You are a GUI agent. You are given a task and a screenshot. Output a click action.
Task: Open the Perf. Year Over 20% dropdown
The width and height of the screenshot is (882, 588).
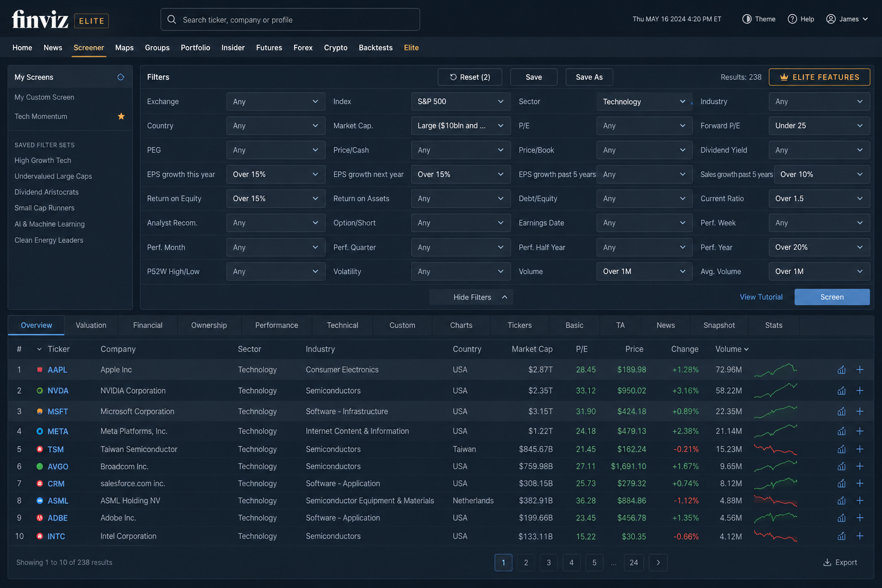pyautogui.click(x=819, y=247)
